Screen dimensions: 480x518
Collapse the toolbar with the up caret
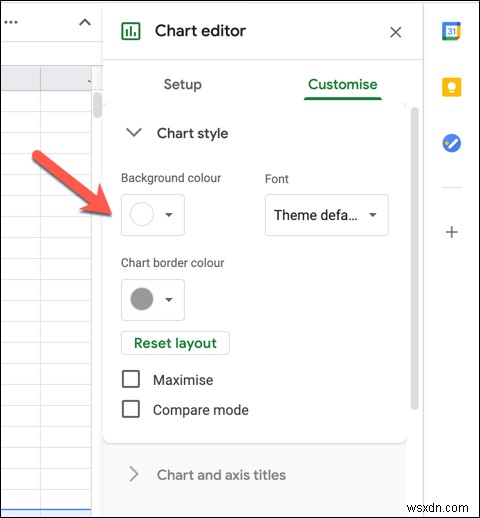pos(85,22)
